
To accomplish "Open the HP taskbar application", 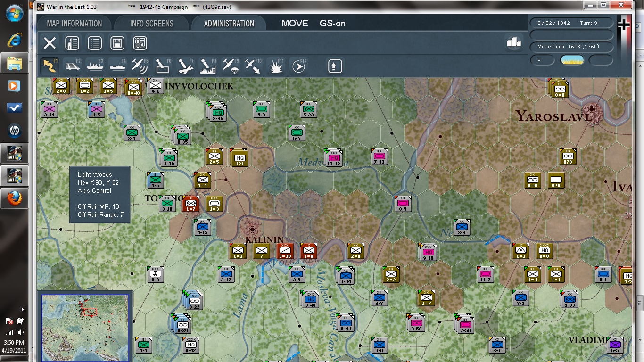I will (x=14, y=131).
